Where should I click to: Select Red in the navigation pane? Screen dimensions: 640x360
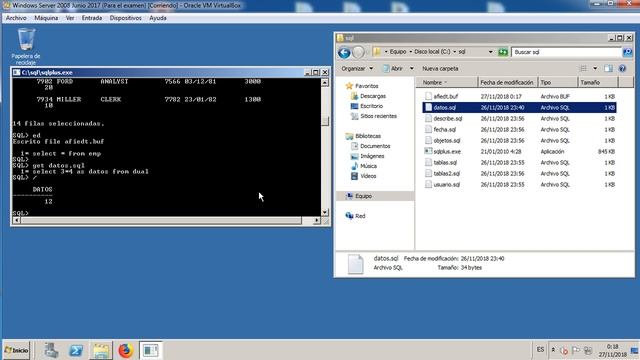360,216
